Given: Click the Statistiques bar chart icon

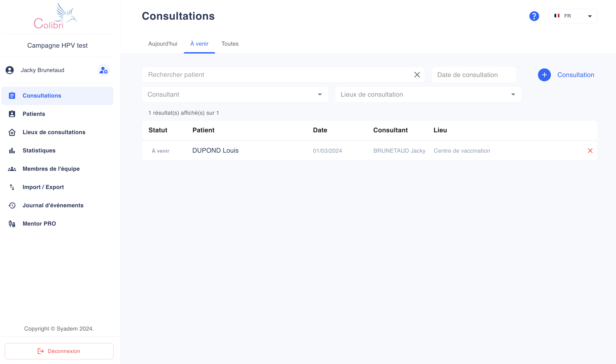Looking at the screenshot, I should click(12, 151).
